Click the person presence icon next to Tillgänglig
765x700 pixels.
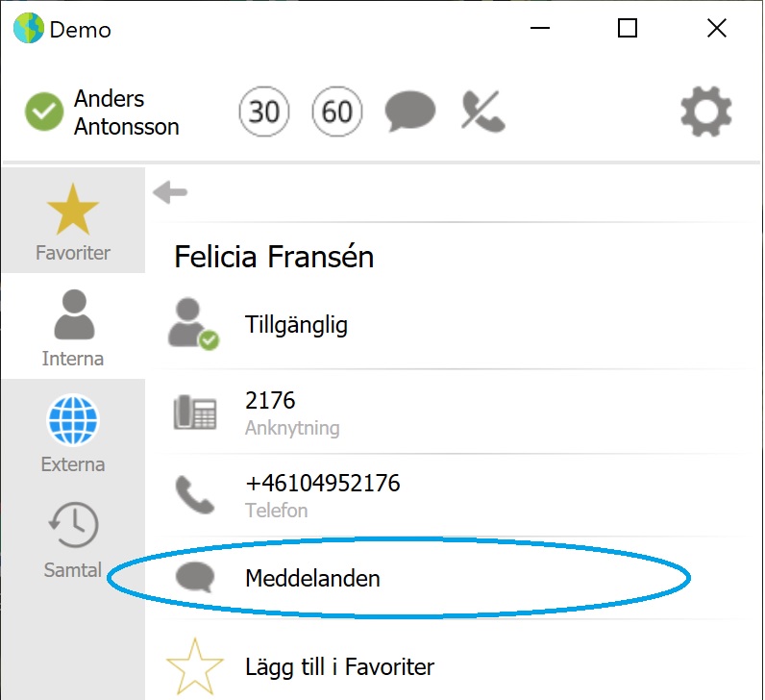point(194,325)
